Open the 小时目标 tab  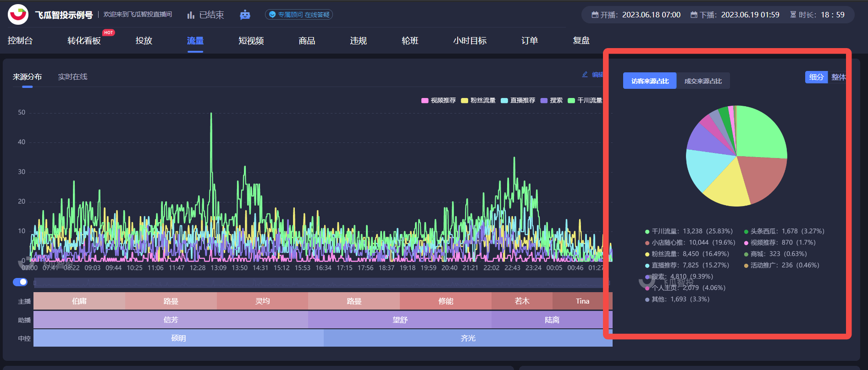pos(470,41)
